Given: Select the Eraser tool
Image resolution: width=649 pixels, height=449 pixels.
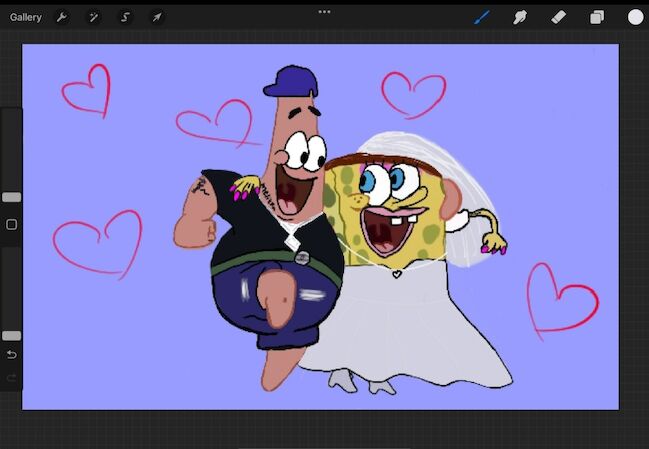Looking at the screenshot, I should pyautogui.click(x=558, y=17).
